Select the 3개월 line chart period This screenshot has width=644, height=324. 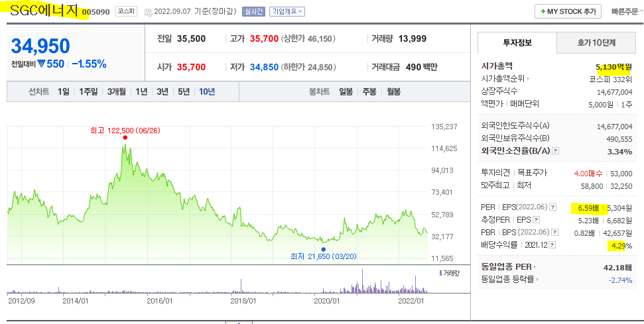click(117, 92)
